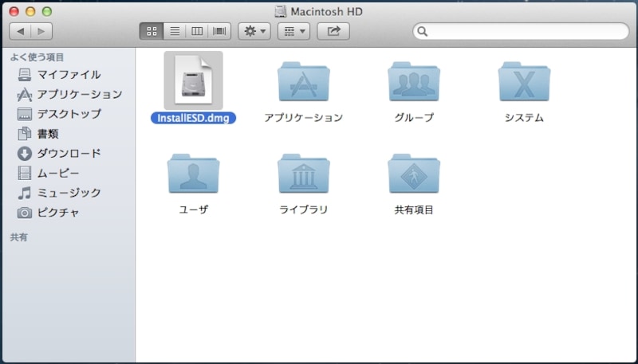
Task: Switch to list view mode
Action: 175,31
